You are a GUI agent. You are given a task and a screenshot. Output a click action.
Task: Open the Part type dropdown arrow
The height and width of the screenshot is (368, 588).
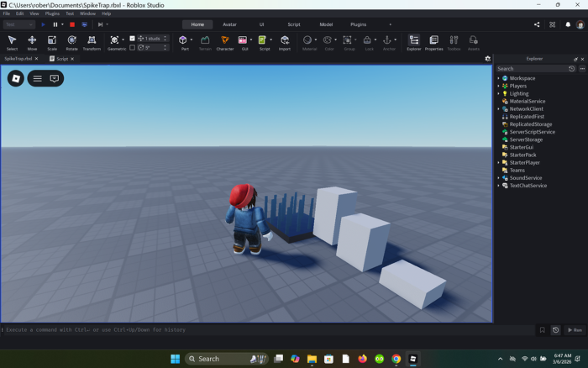(192, 39)
